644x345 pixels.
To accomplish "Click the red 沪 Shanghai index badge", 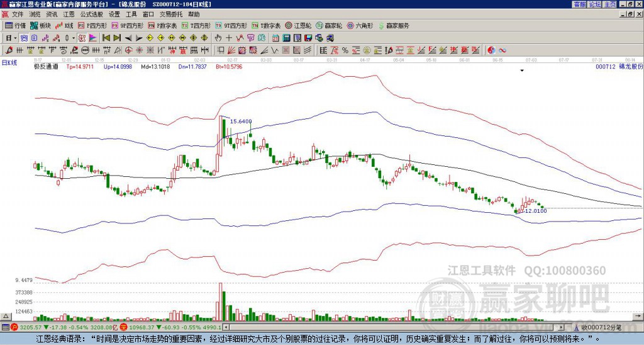I will coord(14,328).
